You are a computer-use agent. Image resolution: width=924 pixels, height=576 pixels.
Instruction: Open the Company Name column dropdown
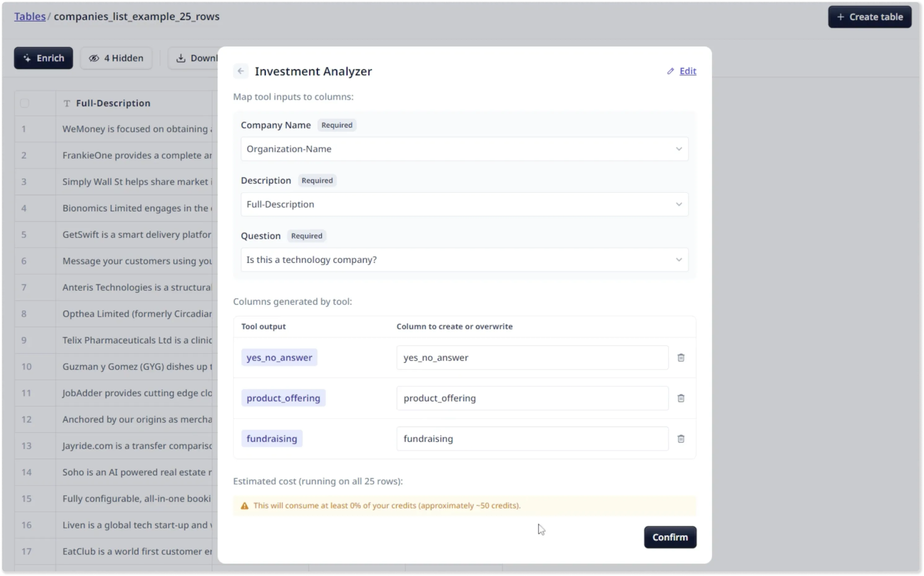point(464,149)
